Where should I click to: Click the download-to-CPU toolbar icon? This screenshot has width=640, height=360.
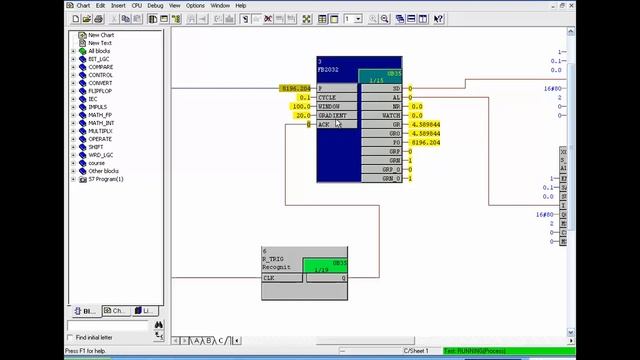click(x=229, y=19)
